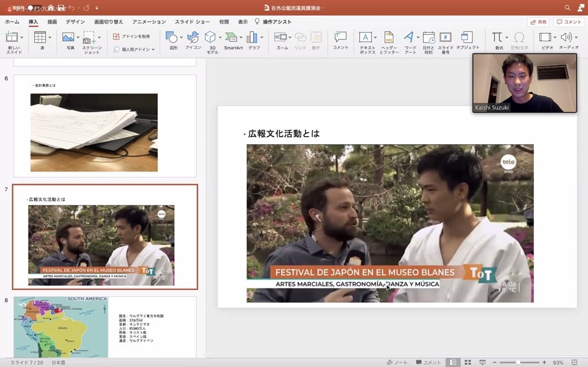Click the redo arrow in title bar
This screenshot has height=367, width=588.
(86, 7)
